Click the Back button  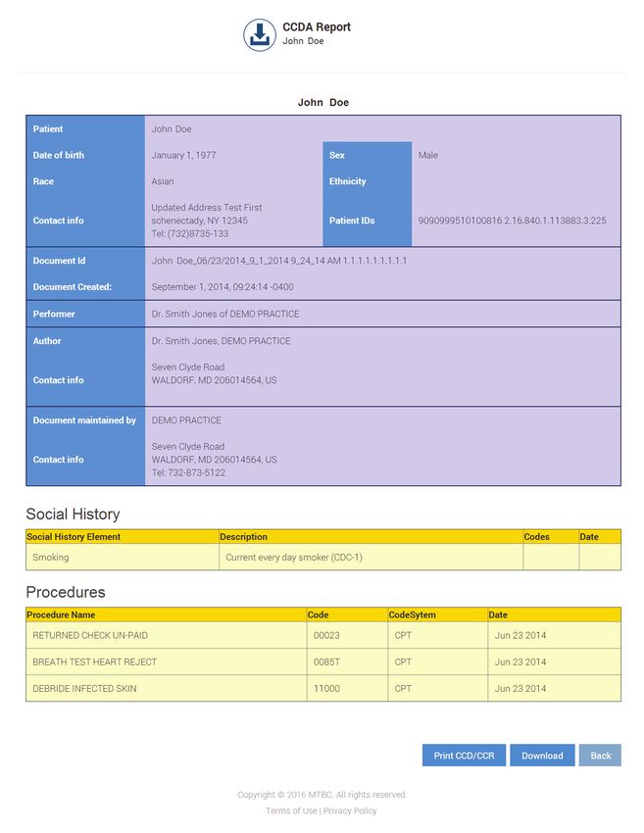tap(601, 755)
